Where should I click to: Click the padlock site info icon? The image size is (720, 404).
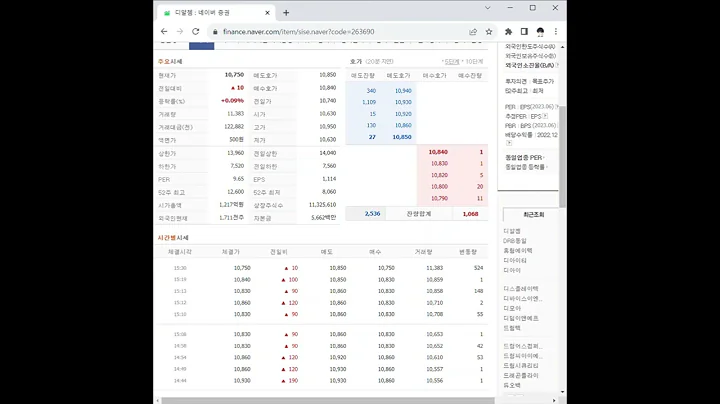215,32
